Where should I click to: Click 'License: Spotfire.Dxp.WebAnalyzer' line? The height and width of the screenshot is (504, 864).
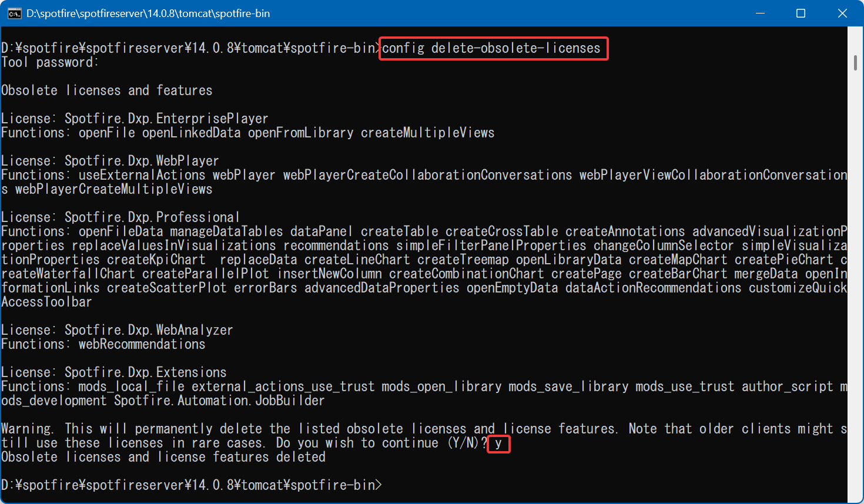pyautogui.click(x=117, y=330)
